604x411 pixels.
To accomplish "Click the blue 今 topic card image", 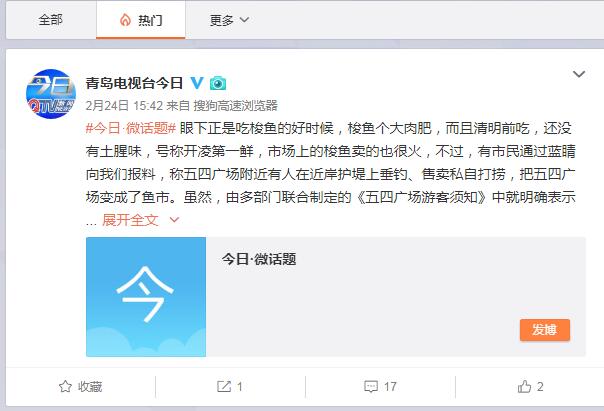I will 146,297.
